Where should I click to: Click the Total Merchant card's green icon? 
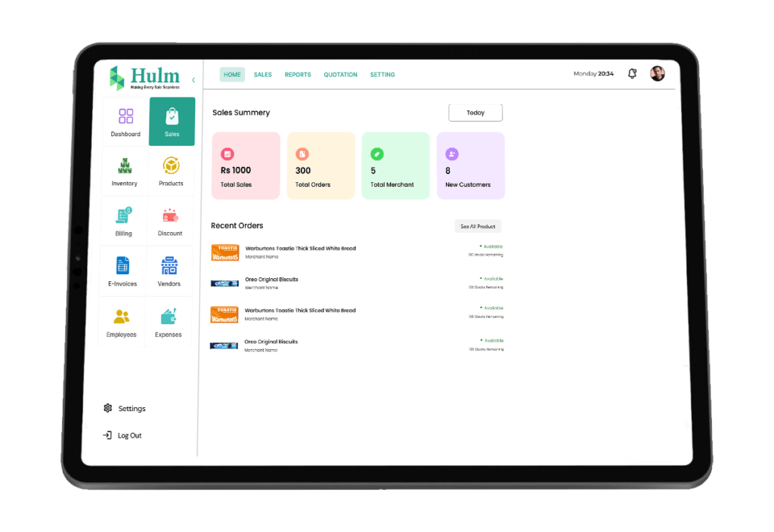tap(377, 154)
